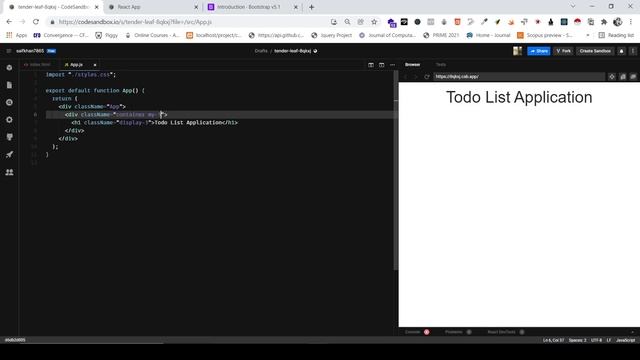Image resolution: width=640 pixels, height=360 pixels.
Task: Click the sandbox name tender-leaf in header
Action: pos(292,51)
